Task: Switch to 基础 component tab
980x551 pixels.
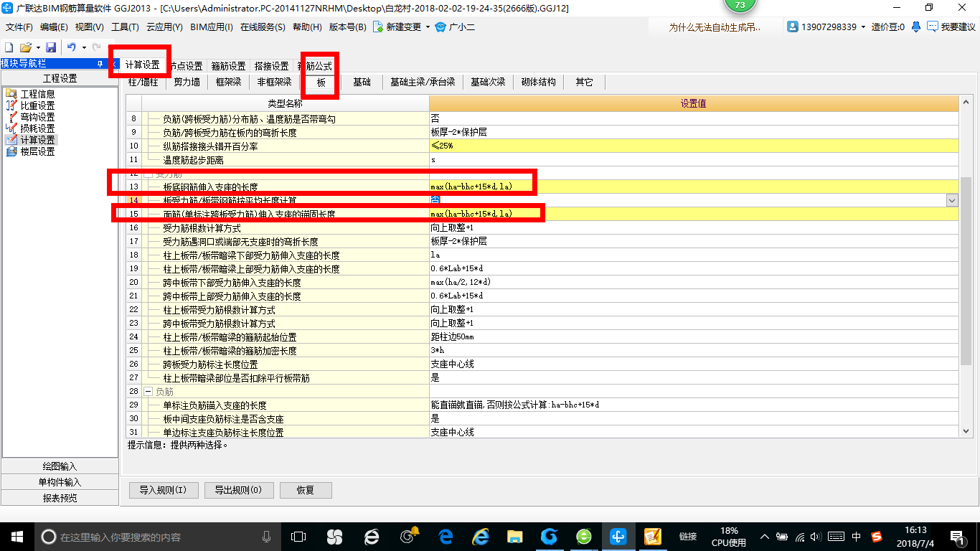Action: [x=362, y=83]
